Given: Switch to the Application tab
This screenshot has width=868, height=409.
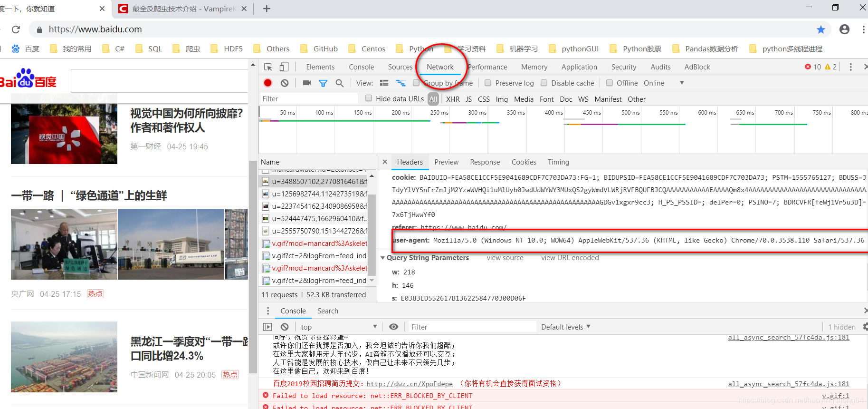Looking at the screenshot, I should 579,67.
